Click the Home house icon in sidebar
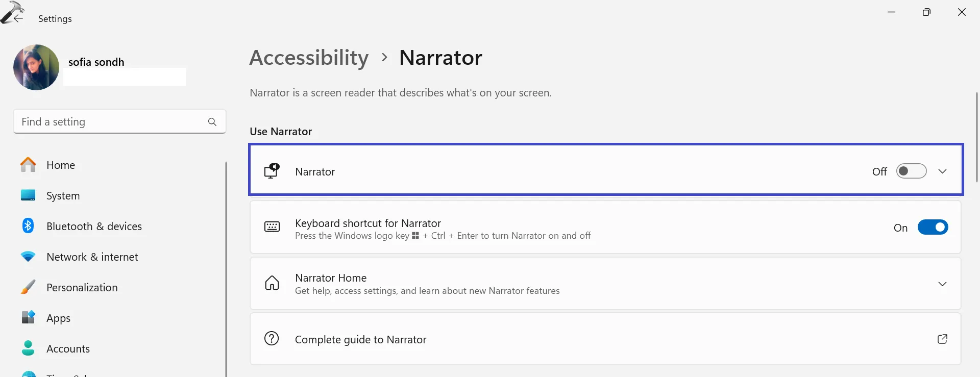The height and width of the screenshot is (377, 980). (28, 165)
